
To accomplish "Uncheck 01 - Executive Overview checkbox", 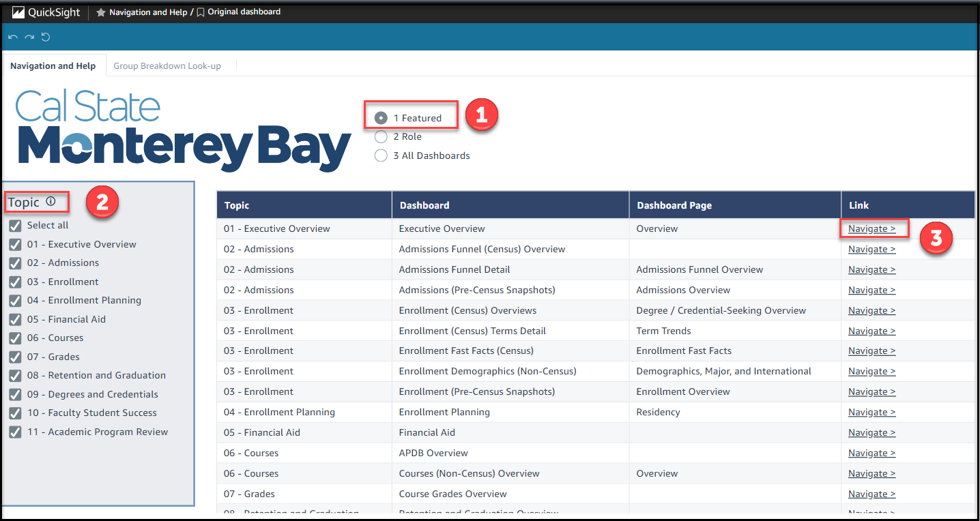I will 15,244.
